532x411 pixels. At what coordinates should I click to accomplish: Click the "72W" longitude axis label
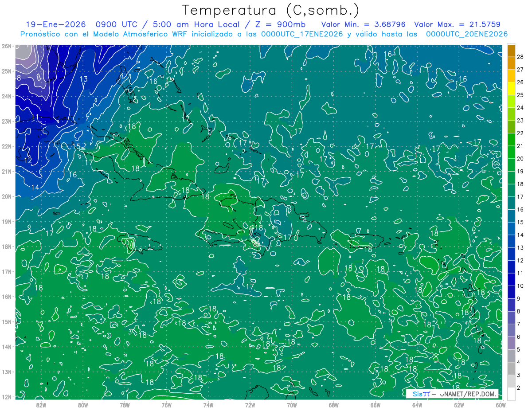point(250,405)
